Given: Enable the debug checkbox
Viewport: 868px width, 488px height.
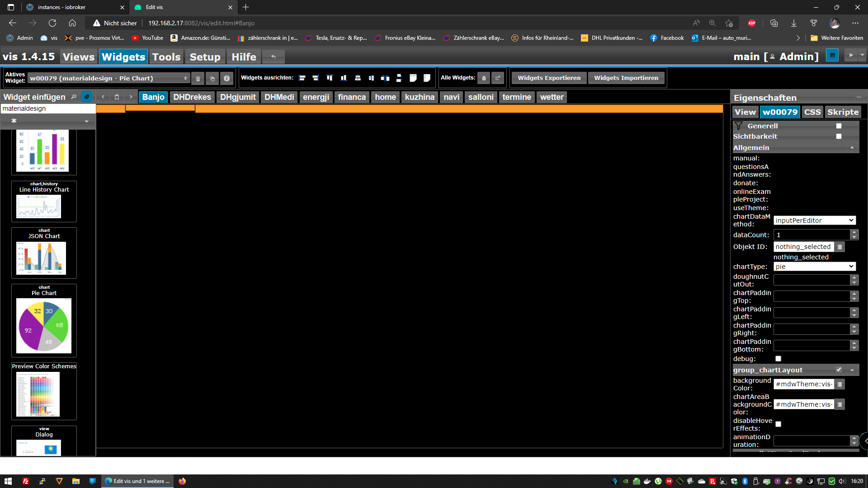Looking at the screenshot, I should (x=778, y=359).
